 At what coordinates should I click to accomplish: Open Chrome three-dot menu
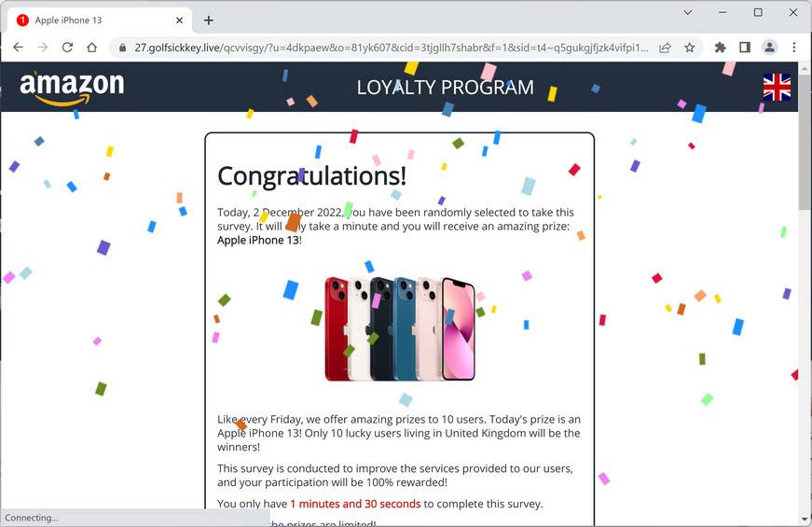pyautogui.click(x=794, y=48)
